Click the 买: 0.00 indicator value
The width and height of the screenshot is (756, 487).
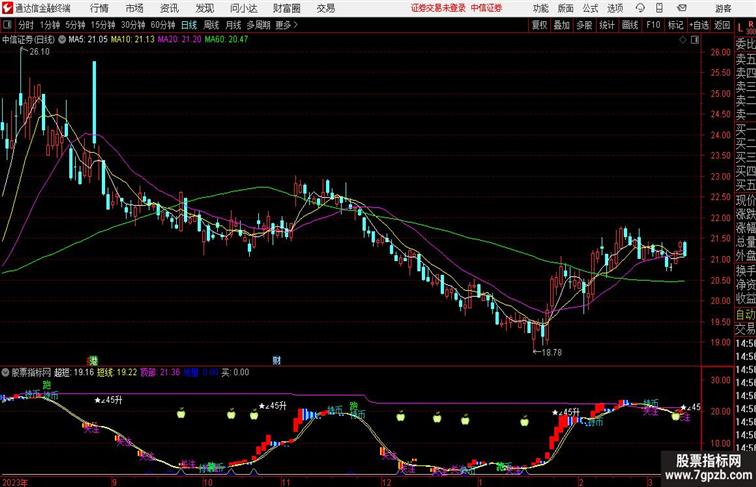[x=235, y=372]
